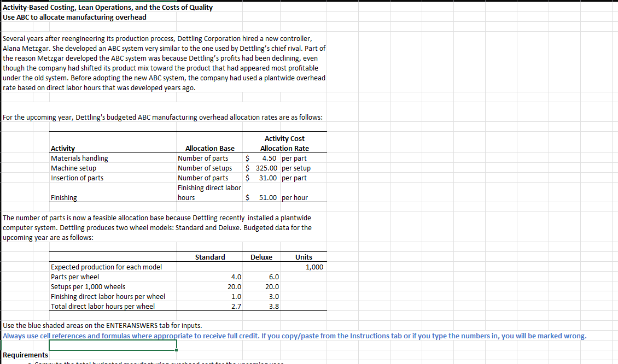Select the 4.50 rate value
Image resolution: width=618 pixels, height=364 pixels.
(x=269, y=158)
